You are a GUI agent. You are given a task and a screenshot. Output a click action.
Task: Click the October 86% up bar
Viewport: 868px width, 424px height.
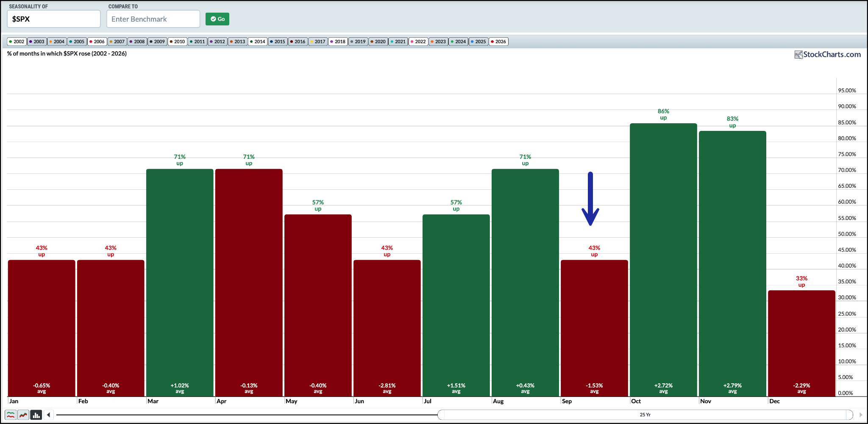pos(663,260)
